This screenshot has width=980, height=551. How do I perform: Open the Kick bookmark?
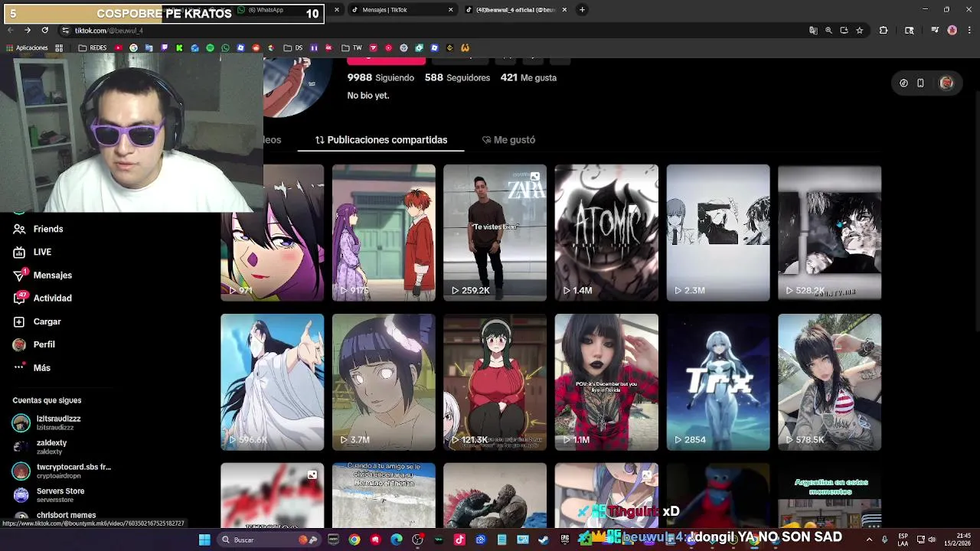[179, 47]
